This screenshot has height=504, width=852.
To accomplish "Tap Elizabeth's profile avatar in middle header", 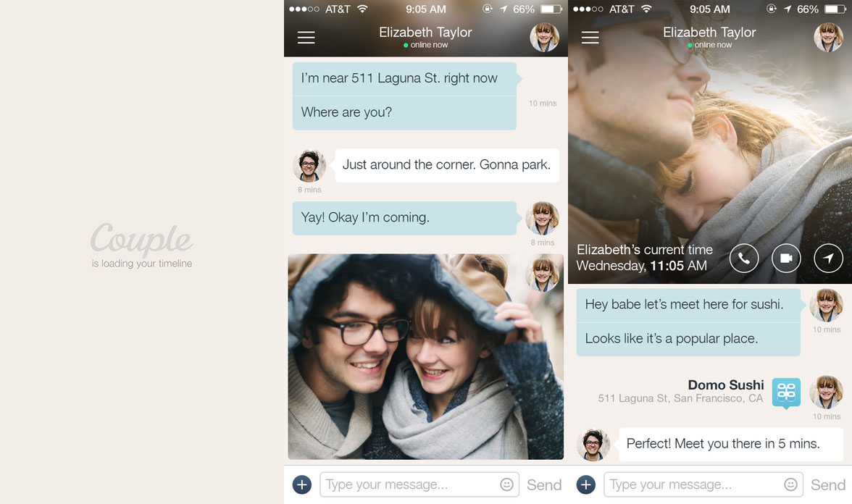I will pyautogui.click(x=544, y=37).
